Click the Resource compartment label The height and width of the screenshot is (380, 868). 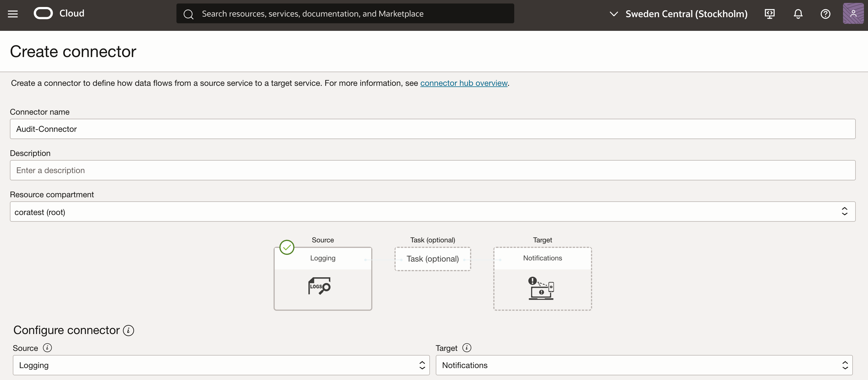(x=52, y=195)
